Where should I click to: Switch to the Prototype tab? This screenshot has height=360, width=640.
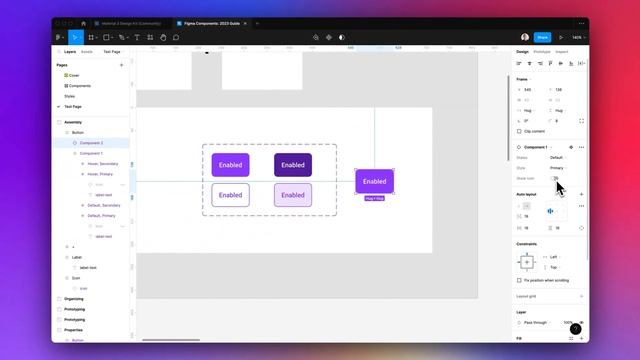point(542,52)
